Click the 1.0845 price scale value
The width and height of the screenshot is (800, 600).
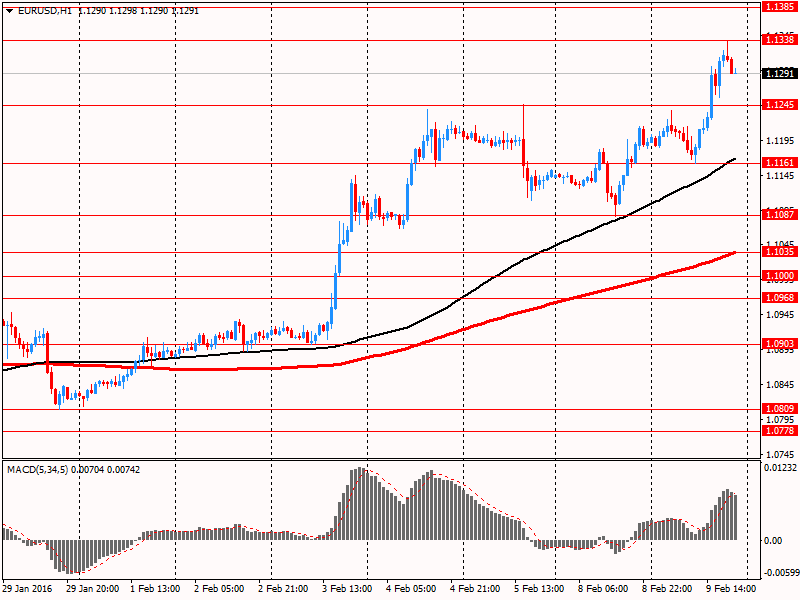(x=780, y=384)
